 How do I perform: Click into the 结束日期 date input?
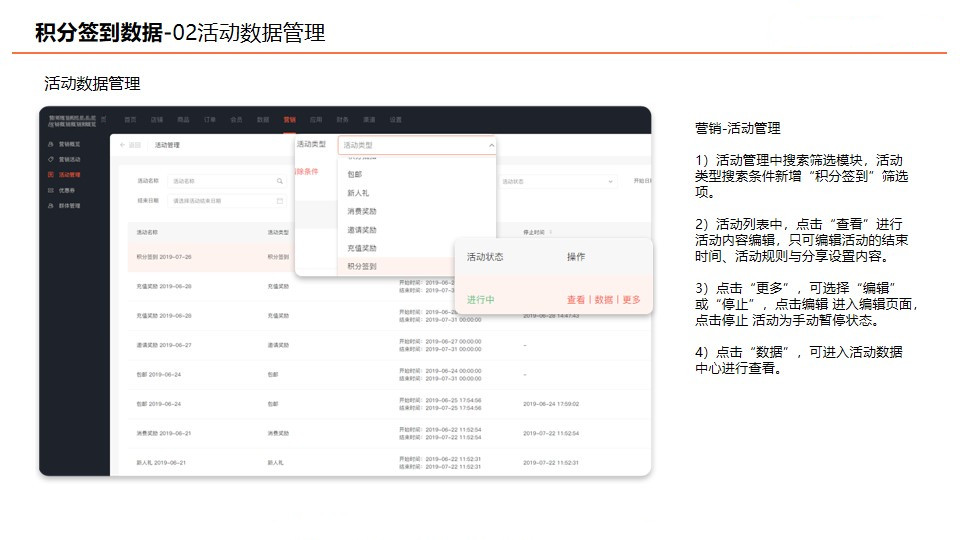pos(227,201)
